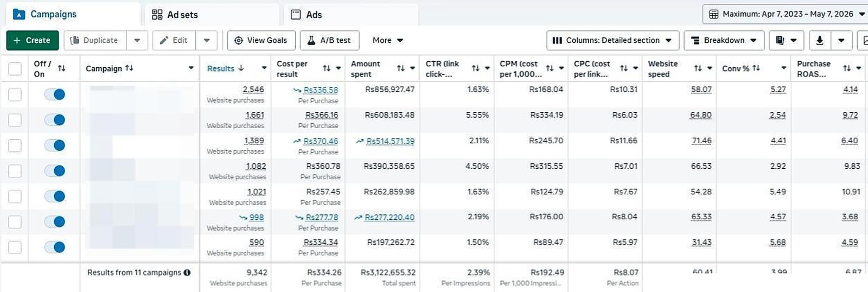Sort by CPM column arrows

pyautogui.click(x=550, y=68)
